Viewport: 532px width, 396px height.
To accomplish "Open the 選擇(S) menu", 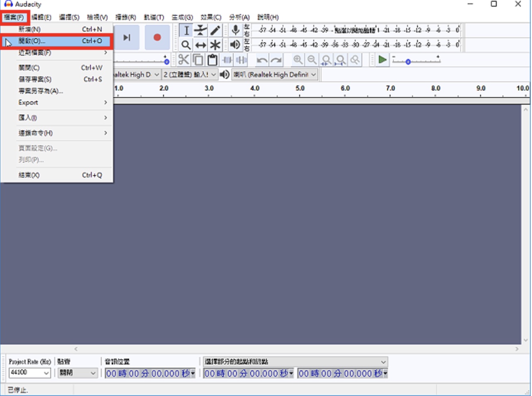I will pyautogui.click(x=69, y=17).
